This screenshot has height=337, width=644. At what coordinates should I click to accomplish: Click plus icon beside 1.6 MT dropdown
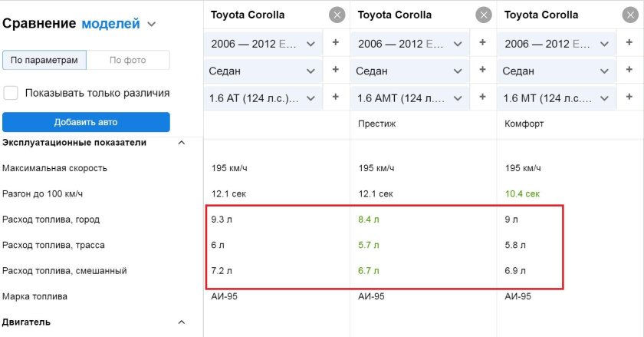[x=629, y=97]
